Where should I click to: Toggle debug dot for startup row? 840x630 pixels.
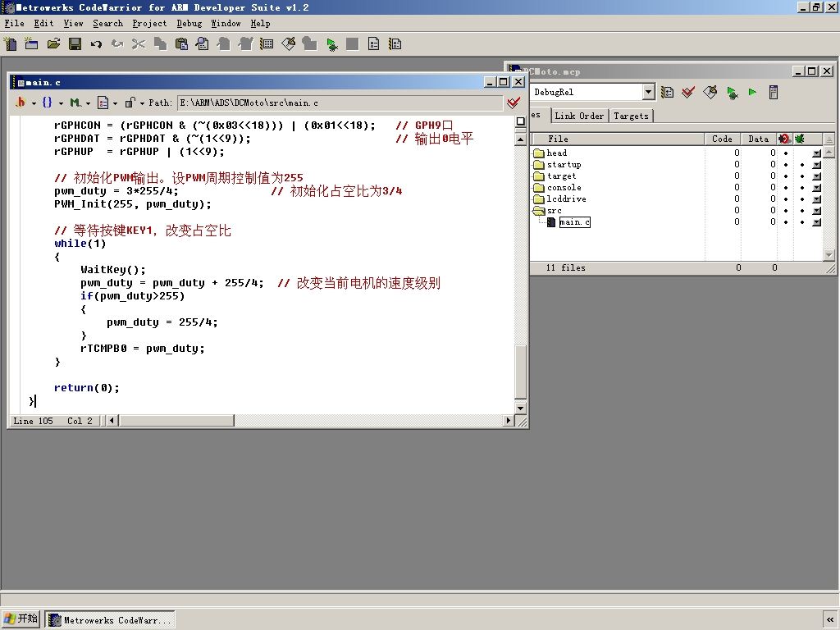[802, 164]
